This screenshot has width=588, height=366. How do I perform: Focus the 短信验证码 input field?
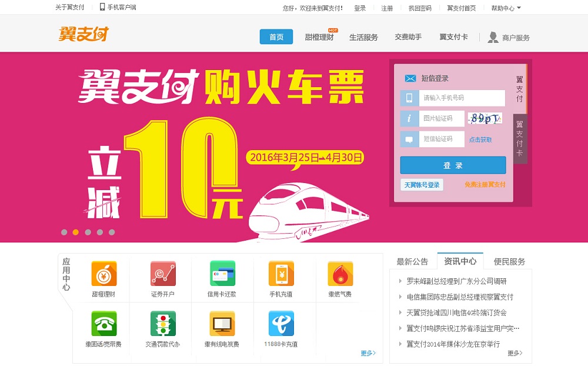442,139
